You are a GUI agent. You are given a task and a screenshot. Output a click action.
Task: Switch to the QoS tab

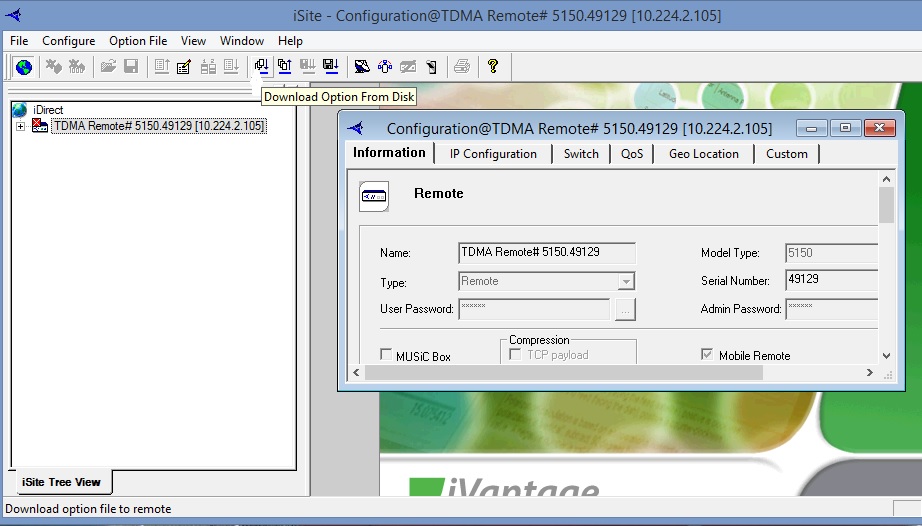click(632, 154)
